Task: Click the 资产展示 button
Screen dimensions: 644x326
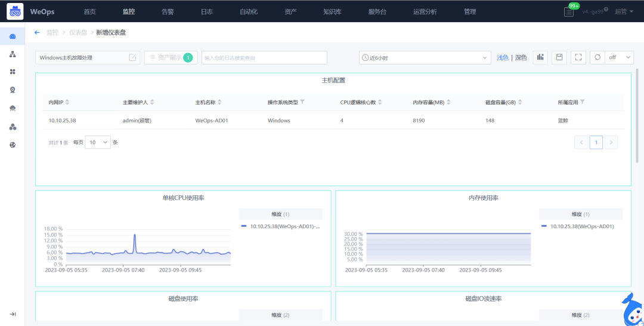Action: click(171, 57)
